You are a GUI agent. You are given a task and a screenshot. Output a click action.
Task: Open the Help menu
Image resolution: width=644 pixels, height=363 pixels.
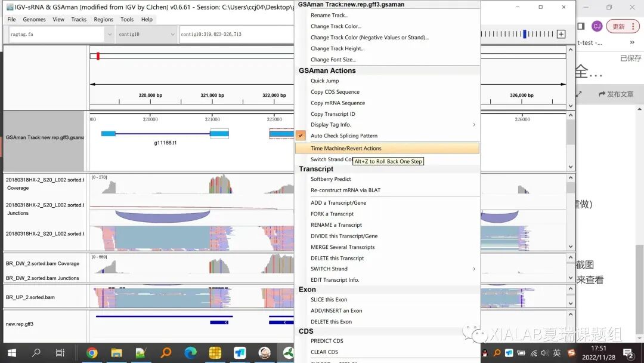pyautogui.click(x=147, y=19)
